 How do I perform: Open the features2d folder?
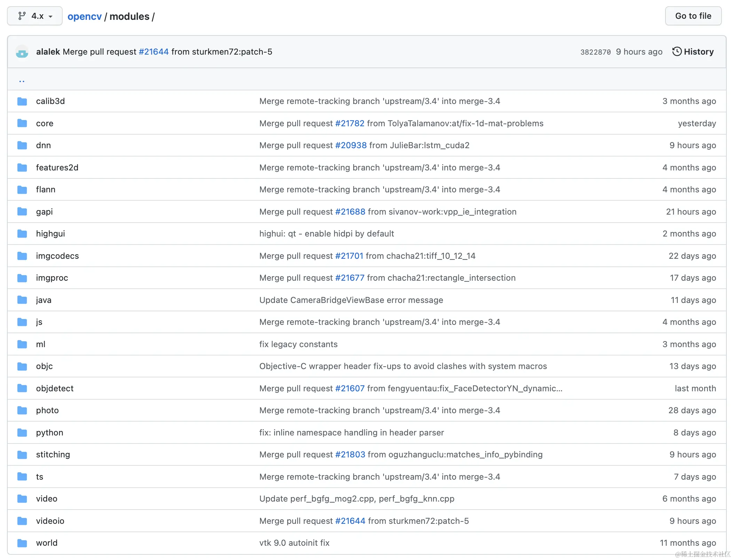57,168
